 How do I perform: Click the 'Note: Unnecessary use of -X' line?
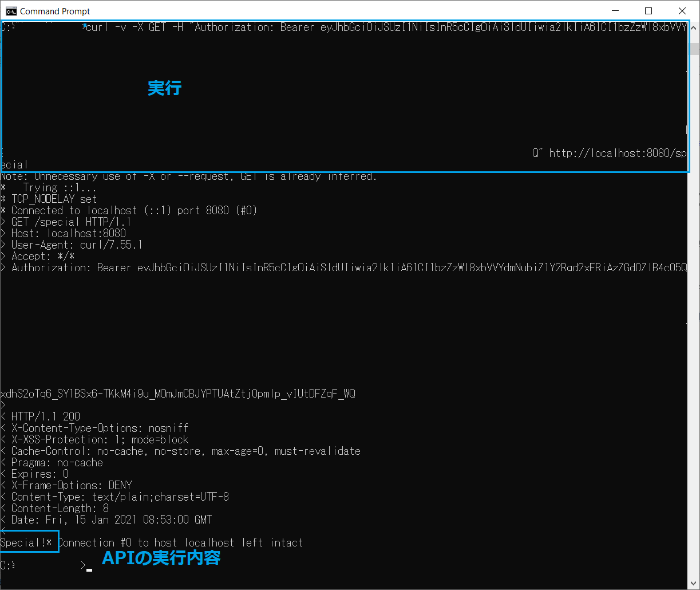coord(189,176)
